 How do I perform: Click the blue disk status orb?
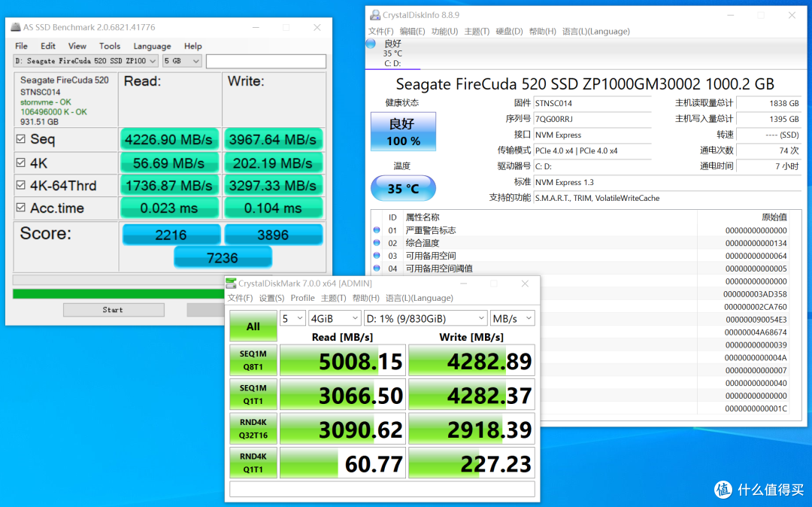[371, 44]
